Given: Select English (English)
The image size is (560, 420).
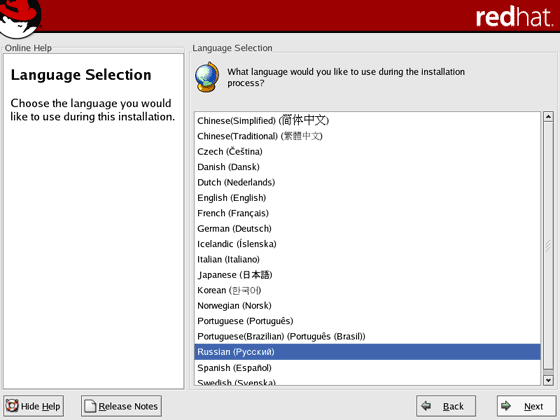Looking at the screenshot, I should point(368,198).
